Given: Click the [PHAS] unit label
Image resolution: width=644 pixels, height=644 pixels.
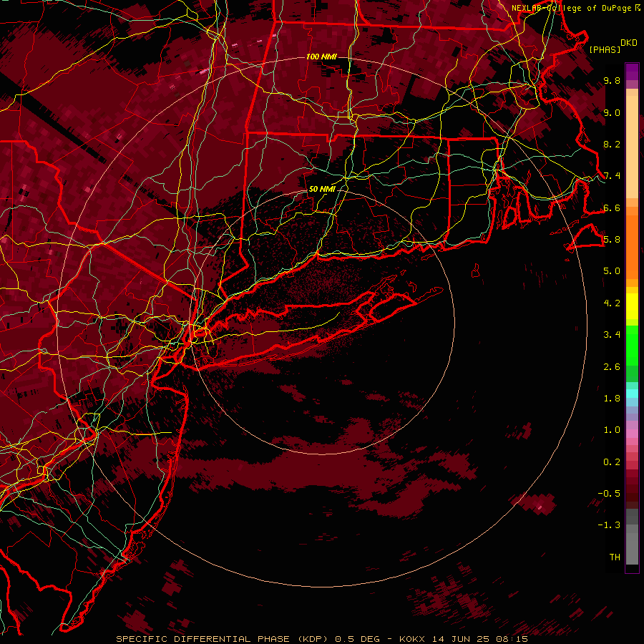Looking at the screenshot, I should [x=605, y=49].
